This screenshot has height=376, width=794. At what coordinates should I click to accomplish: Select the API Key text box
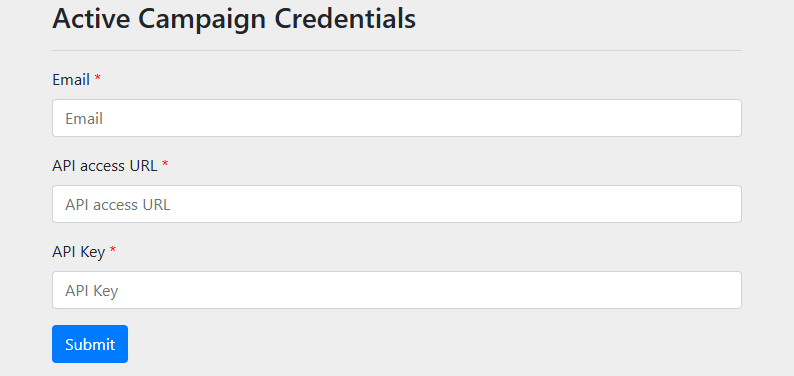click(396, 290)
